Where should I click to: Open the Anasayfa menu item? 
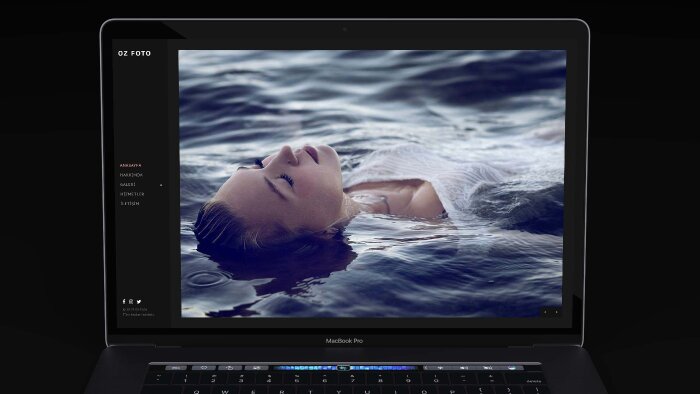[x=130, y=166]
